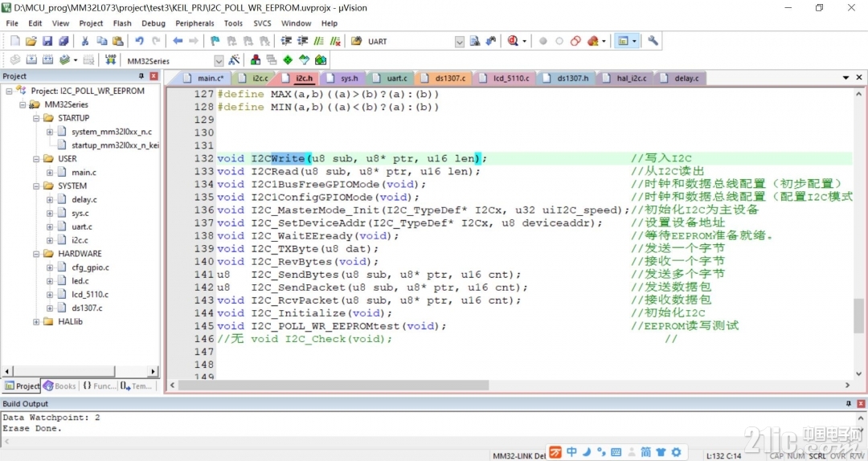Collapse the HARDWARE folder

(x=36, y=254)
